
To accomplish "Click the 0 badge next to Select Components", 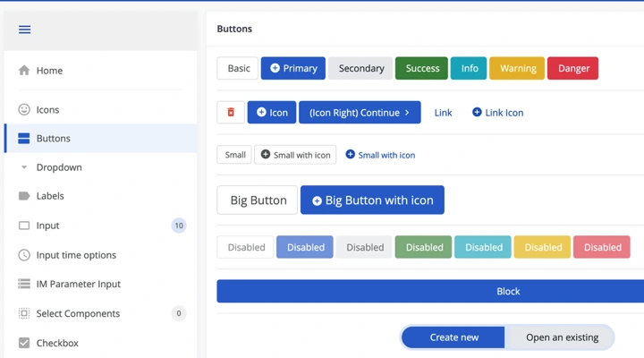I will (x=179, y=313).
